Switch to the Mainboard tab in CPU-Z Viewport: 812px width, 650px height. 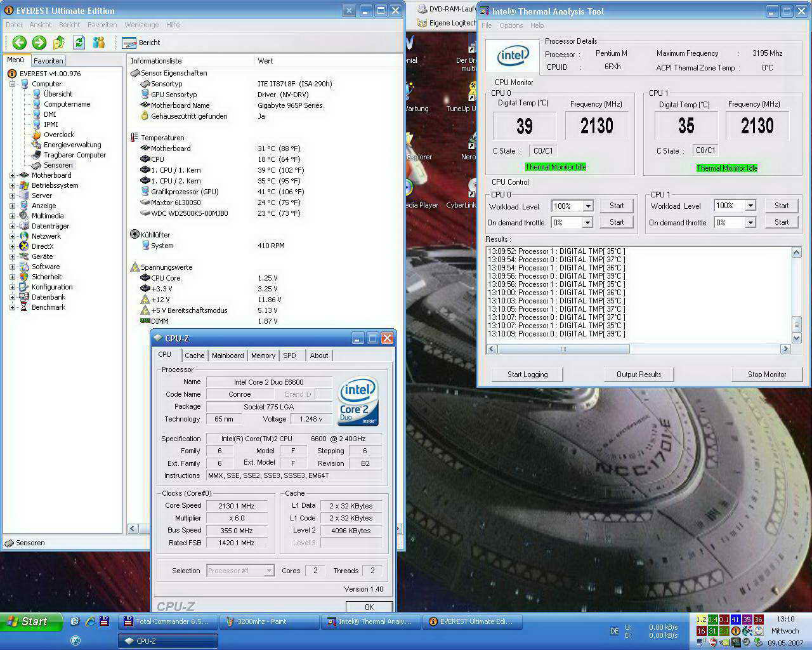(x=228, y=355)
